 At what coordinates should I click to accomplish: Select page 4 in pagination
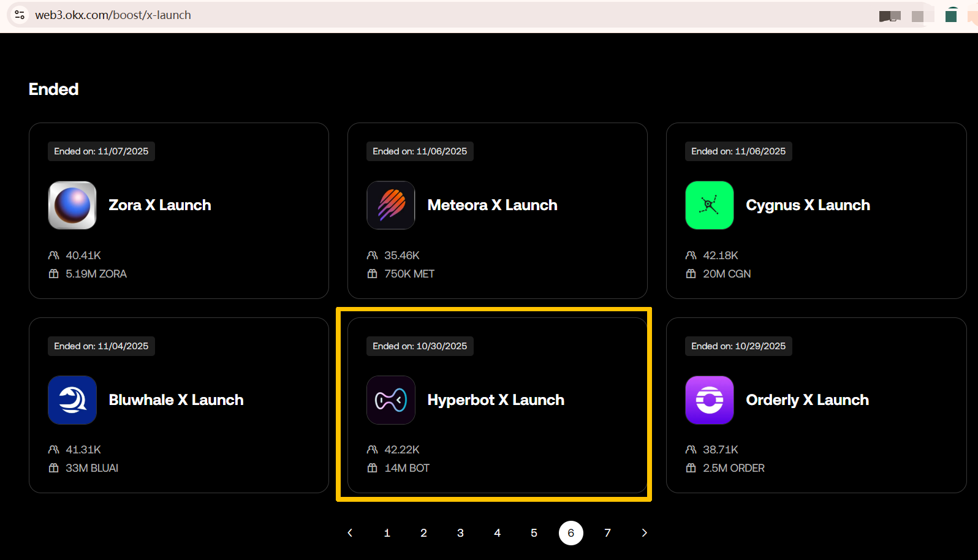click(497, 533)
